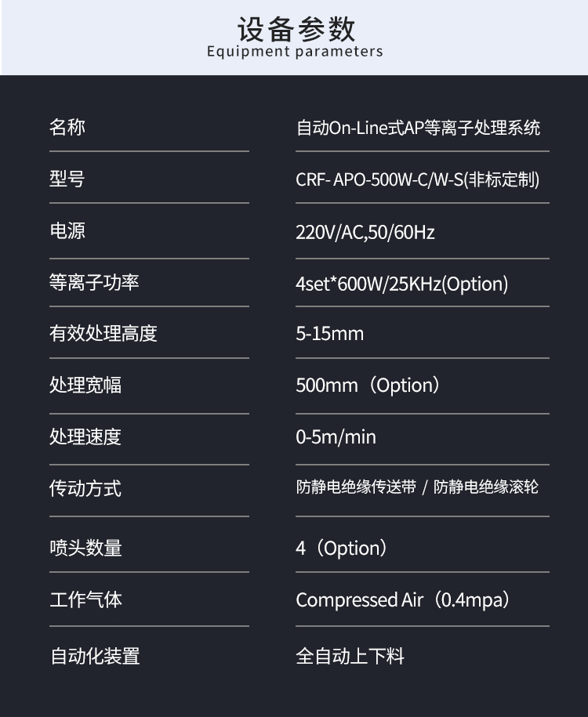This screenshot has width=588, height=717.
Task: Select the 名称 row label
Action: (x=67, y=127)
